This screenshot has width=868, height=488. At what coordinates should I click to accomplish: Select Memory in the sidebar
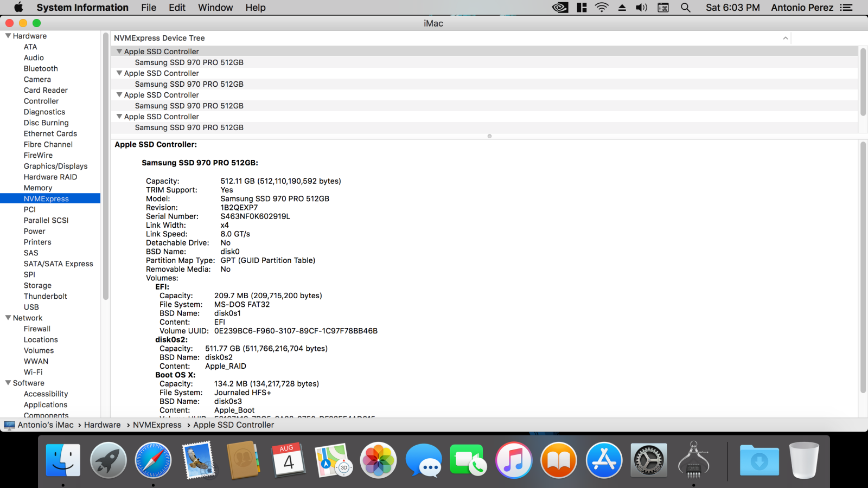coord(38,188)
